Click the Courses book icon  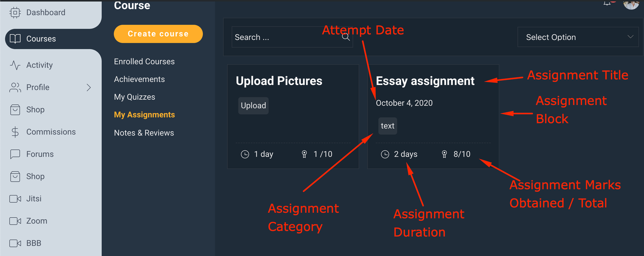[15, 39]
